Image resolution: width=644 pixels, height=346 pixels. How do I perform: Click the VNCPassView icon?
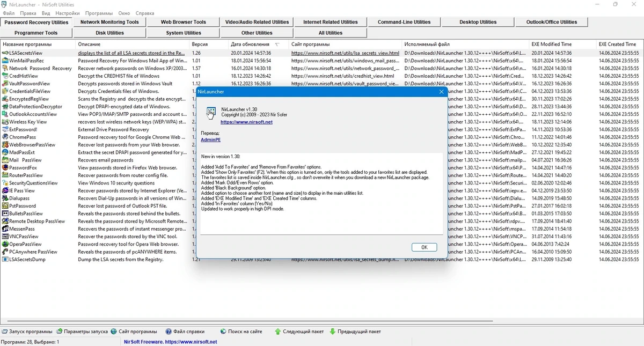coord(5,237)
